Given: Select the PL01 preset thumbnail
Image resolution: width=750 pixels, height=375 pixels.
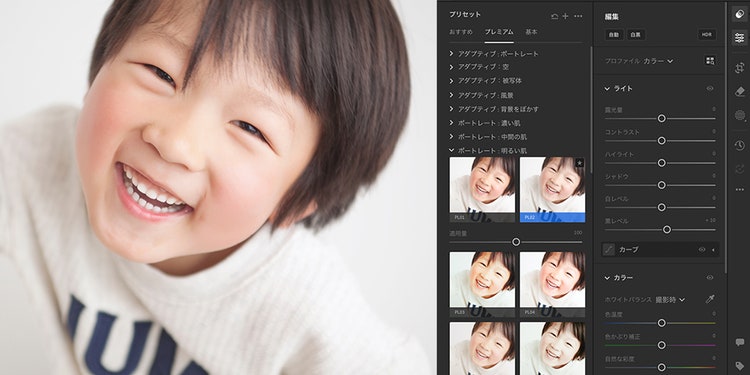Looking at the screenshot, I should pos(482,189).
